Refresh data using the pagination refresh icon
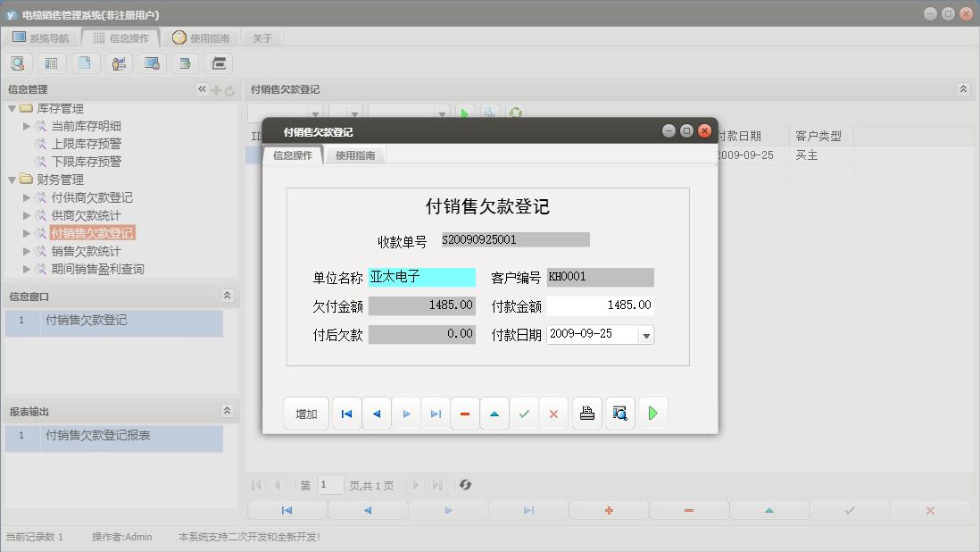 click(464, 485)
